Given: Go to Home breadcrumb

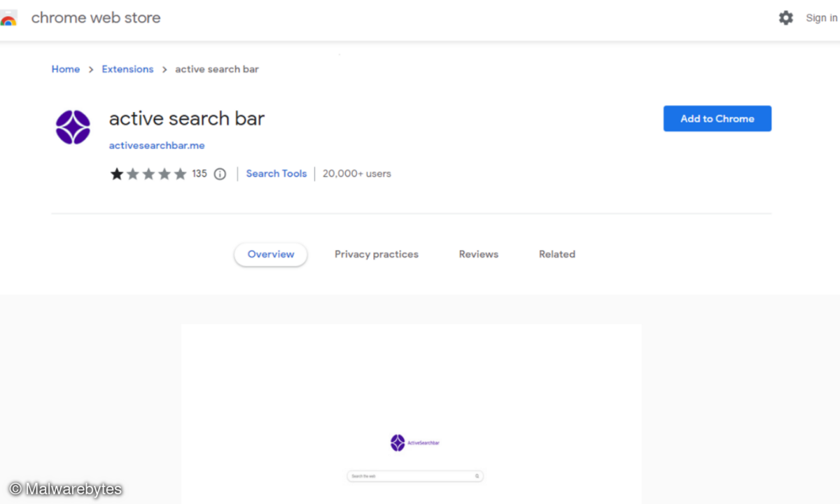Looking at the screenshot, I should 66,69.
